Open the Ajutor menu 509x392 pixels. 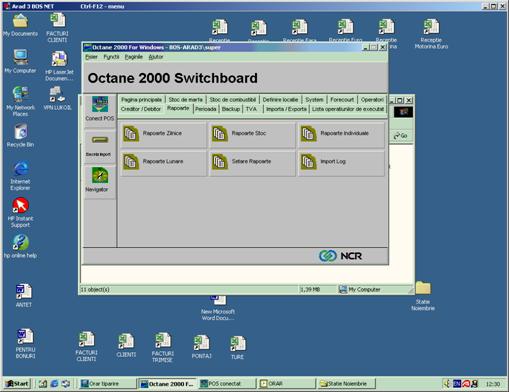pos(156,57)
